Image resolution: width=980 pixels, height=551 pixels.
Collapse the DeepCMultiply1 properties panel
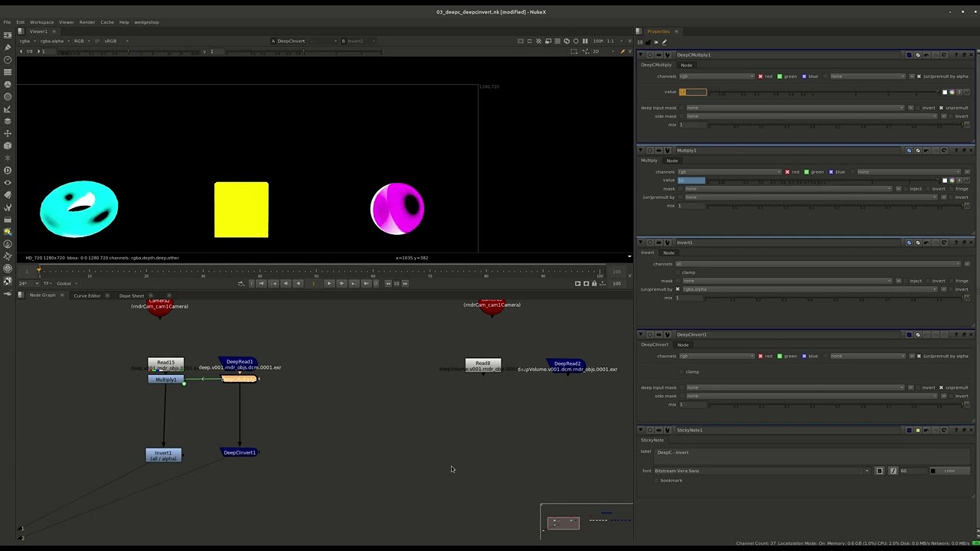(x=642, y=55)
